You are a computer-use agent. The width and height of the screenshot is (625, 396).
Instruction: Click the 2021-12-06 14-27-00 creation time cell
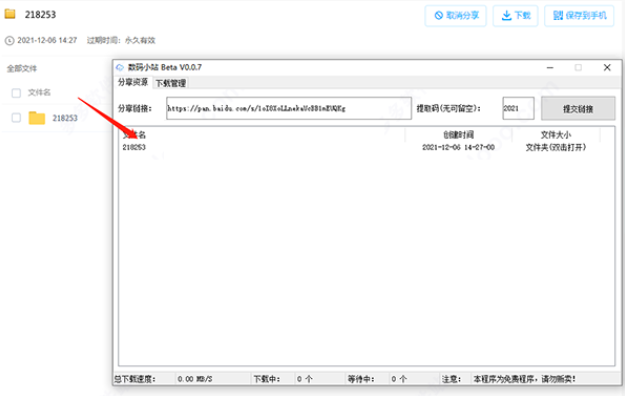458,147
